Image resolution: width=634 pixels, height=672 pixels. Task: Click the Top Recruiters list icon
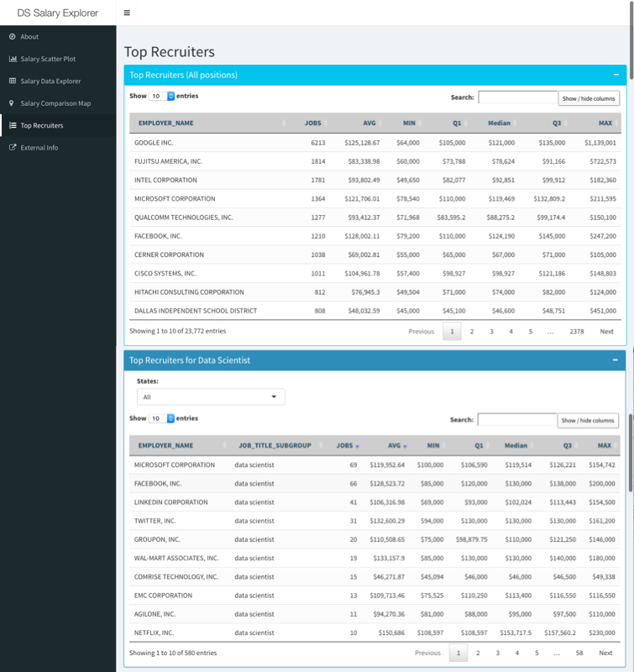coord(13,125)
